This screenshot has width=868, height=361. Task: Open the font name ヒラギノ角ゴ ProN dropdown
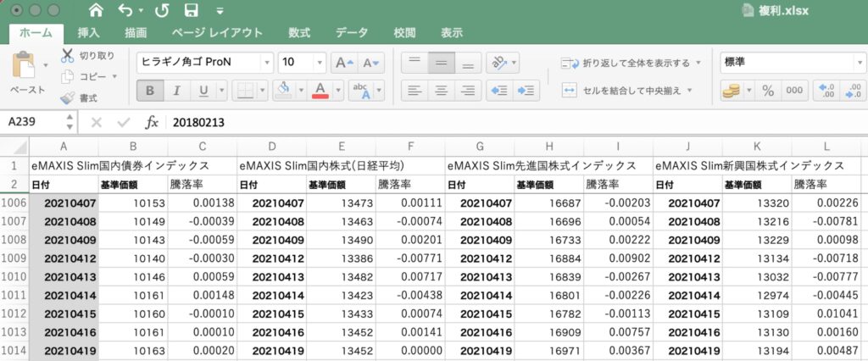click(267, 63)
